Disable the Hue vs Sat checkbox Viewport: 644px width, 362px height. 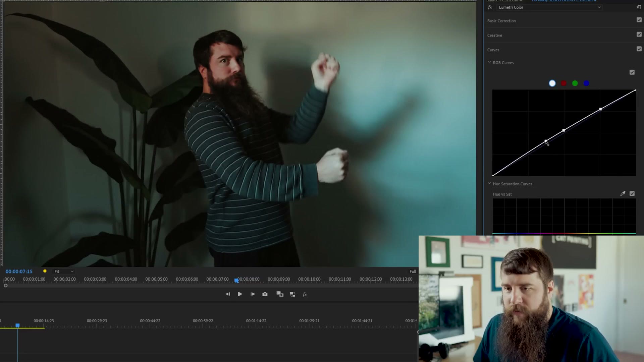[632, 194]
